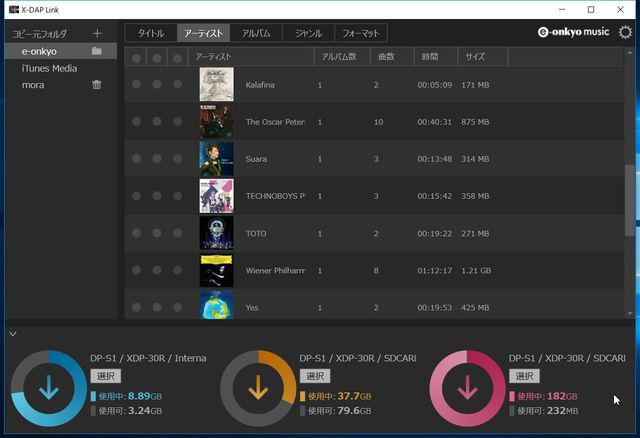This screenshot has height=438, width=640.
Task: Open the e-onkyo music logo link
Action: [573, 32]
